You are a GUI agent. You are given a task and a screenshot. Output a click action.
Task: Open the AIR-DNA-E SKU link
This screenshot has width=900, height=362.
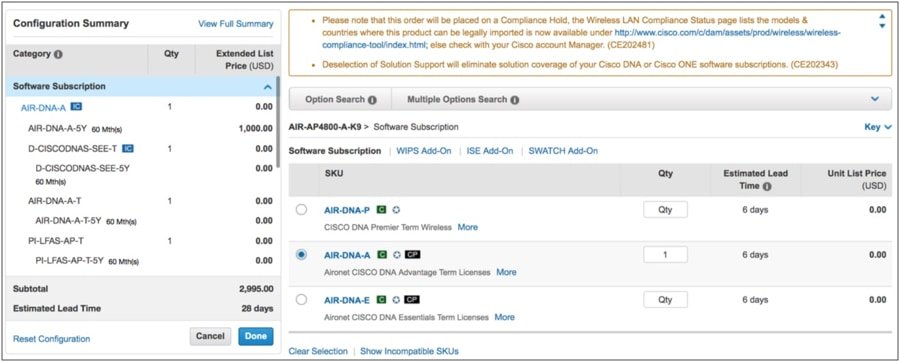coord(347,300)
